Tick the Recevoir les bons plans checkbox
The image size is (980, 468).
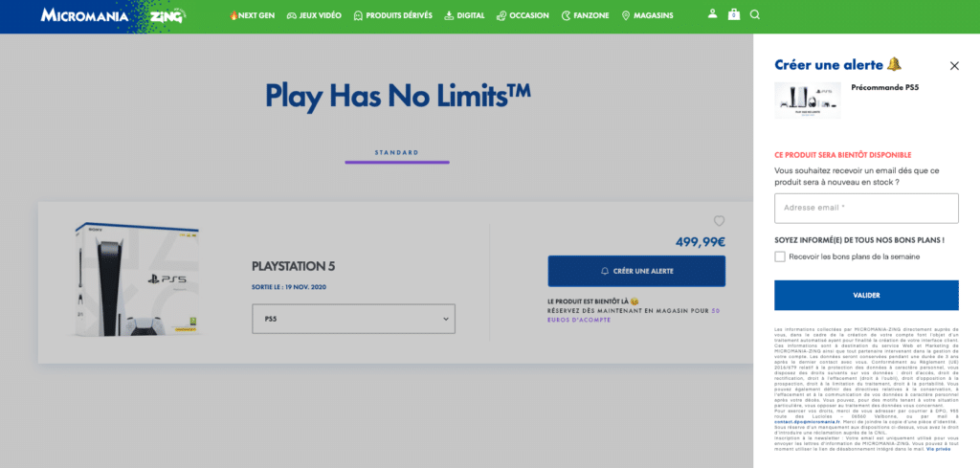pos(780,256)
